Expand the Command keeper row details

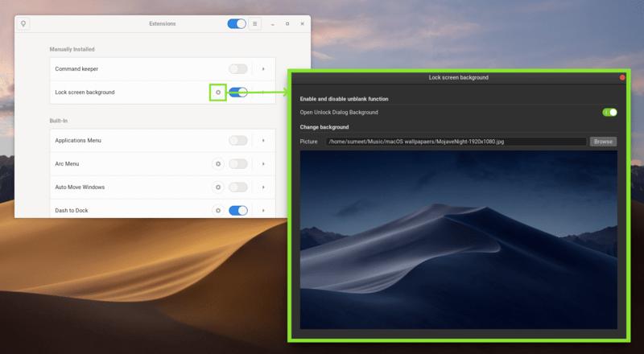(x=263, y=69)
